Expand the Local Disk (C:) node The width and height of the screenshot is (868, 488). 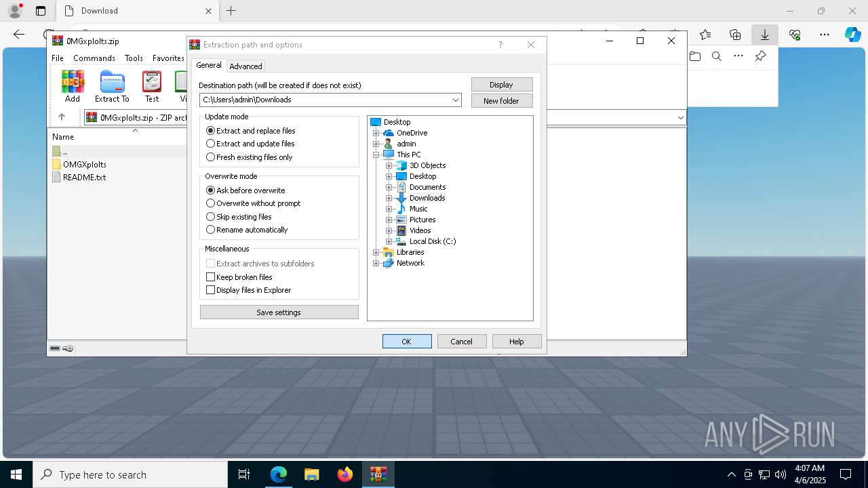(x=389, y=241)
